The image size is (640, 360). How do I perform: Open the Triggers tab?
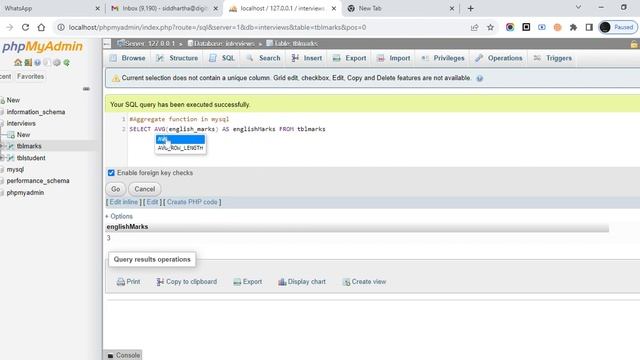(x=553, y=58)
